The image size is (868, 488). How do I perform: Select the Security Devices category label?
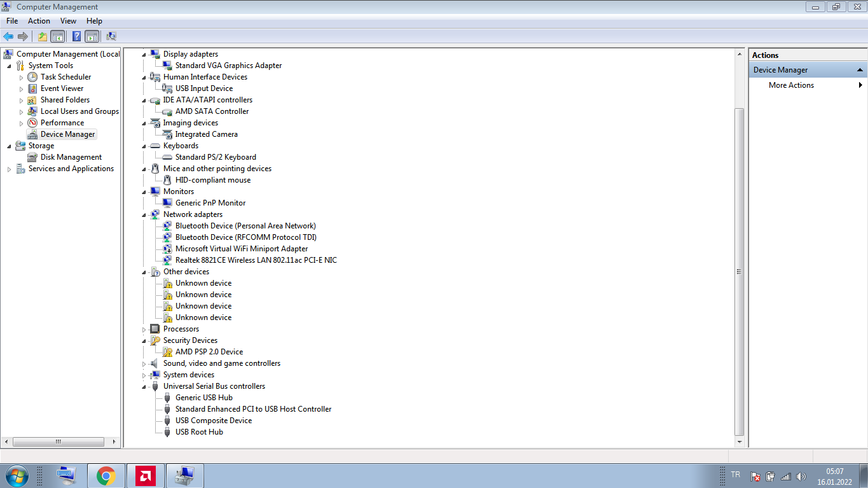click(x=190, y=340)
